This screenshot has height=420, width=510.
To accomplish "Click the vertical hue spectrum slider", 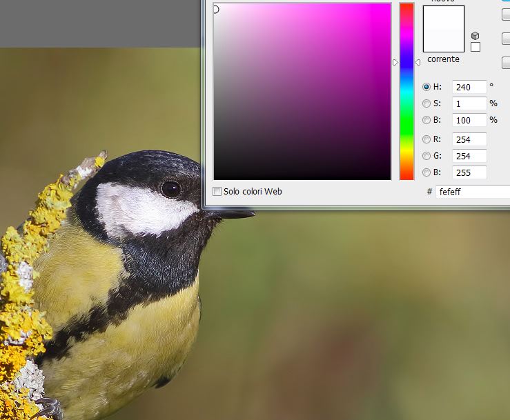I will [x=406, y=91].
